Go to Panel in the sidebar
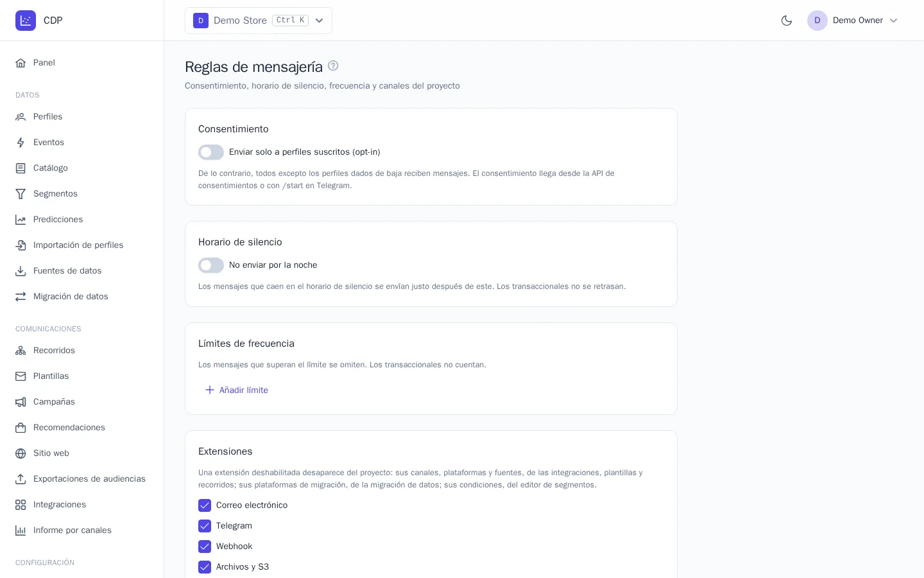 (82, 63)
